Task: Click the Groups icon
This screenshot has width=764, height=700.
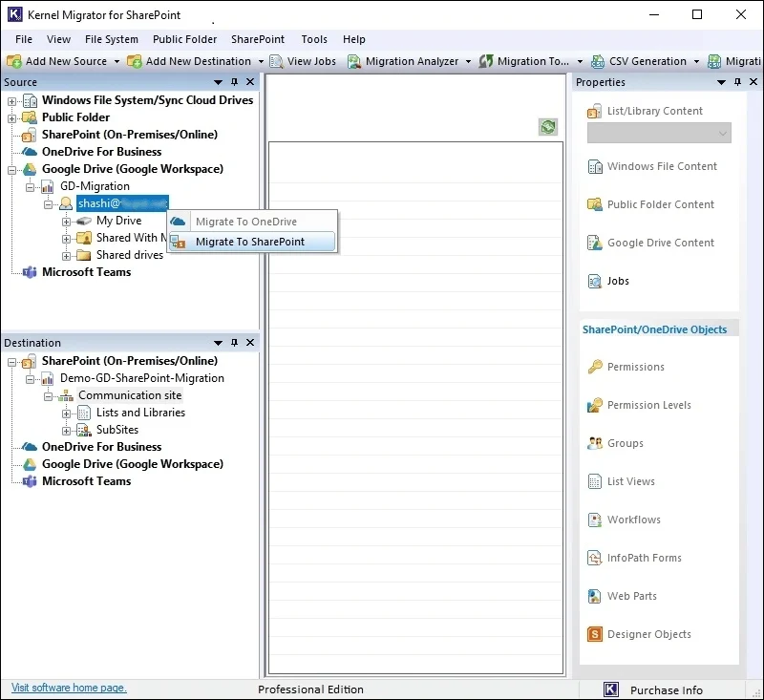Action: tap(594, 443)
